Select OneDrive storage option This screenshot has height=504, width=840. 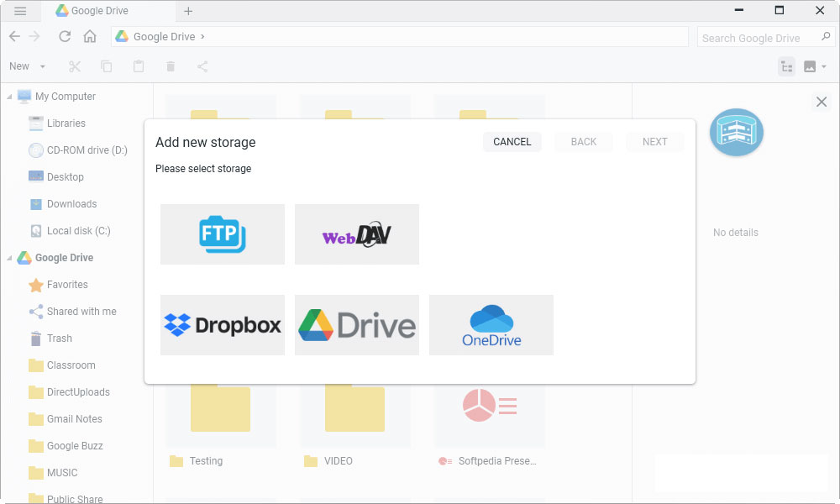pyautogui.click(x=491, y=325)
